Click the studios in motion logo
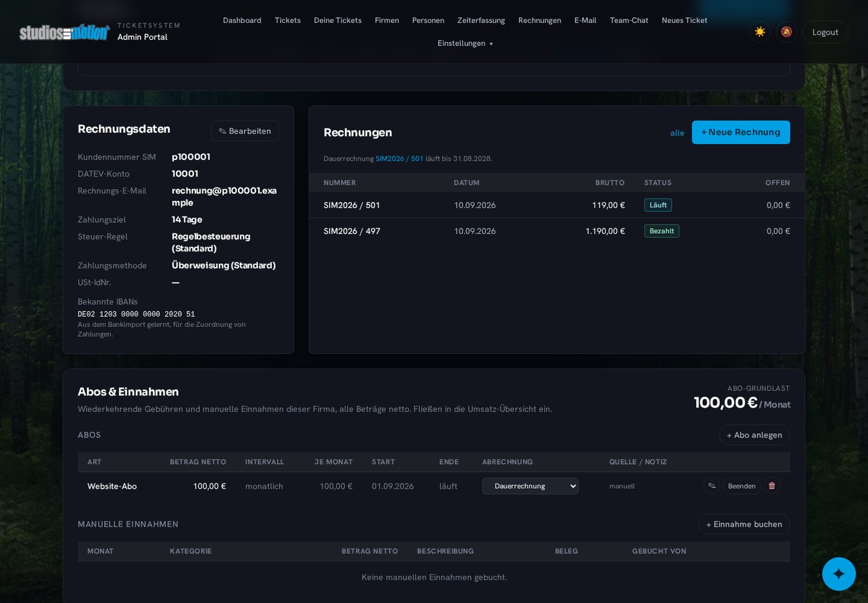The width and height of the screenshot is (868, 603). pyautogui.click(x=64, y=32)
